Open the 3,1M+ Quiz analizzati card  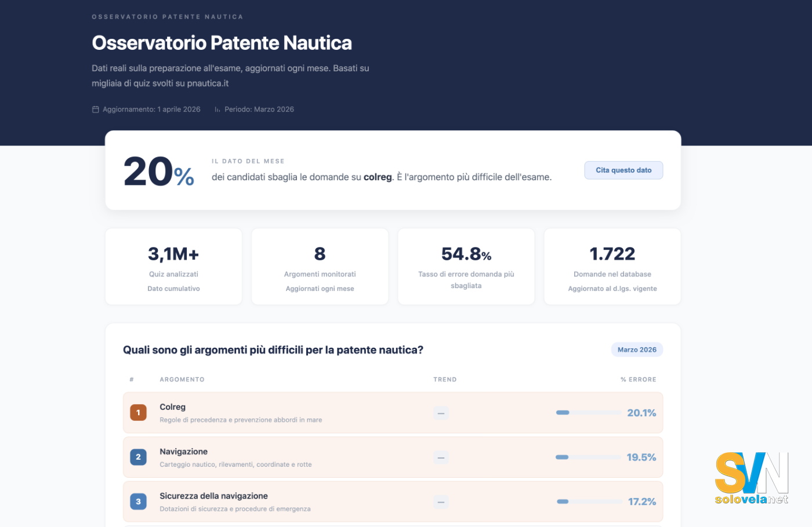click(x=173, y=267)
